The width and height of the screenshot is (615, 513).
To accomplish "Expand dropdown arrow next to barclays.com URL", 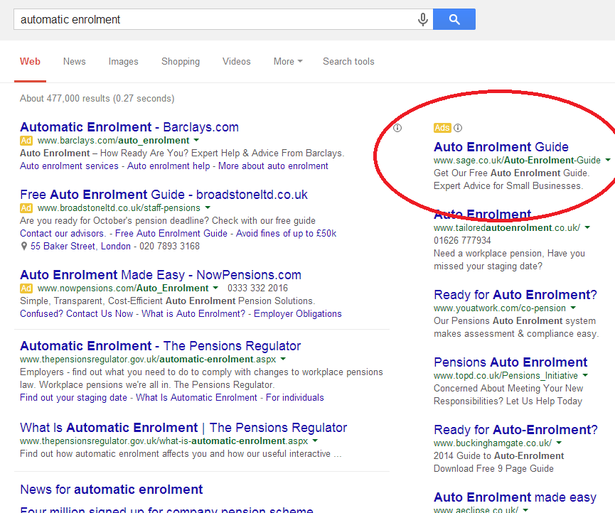I will 197,140.
